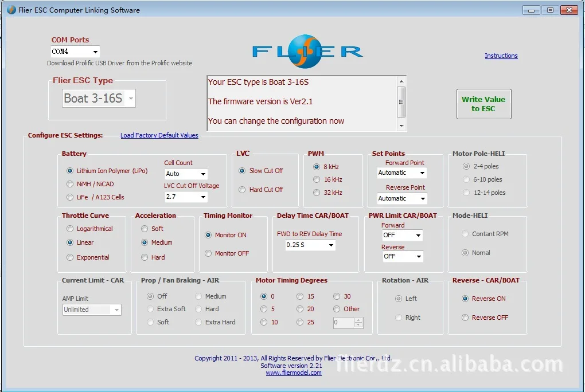The height and width of the screenshot is (392, 585).
Task: Expand the Reverse Point dropdown
Action: point(401,198)
